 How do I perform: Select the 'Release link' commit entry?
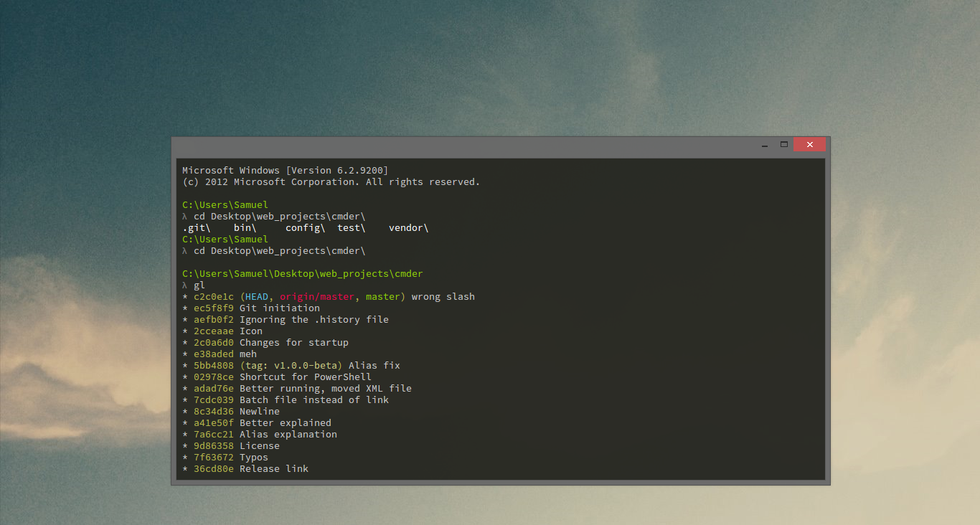click(x=276, y=468)
